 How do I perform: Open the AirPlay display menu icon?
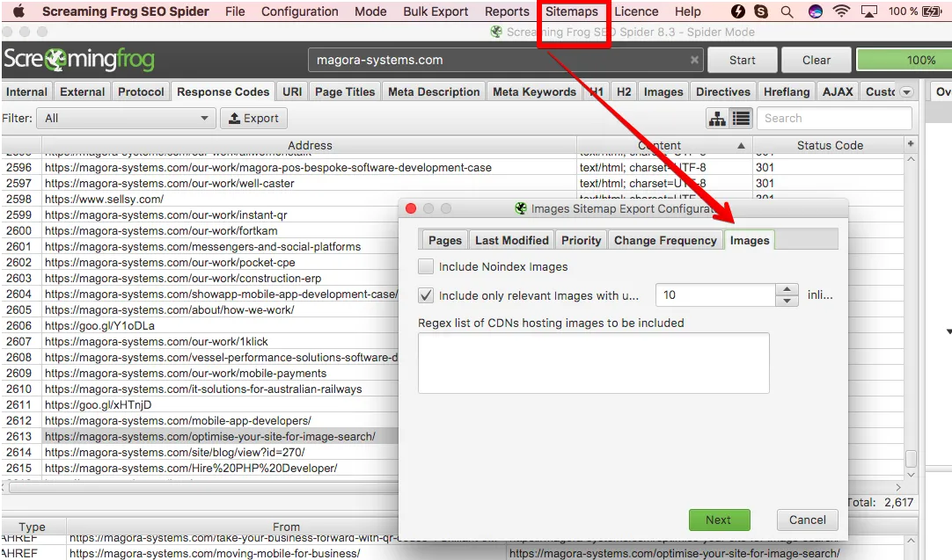(869, 11)
